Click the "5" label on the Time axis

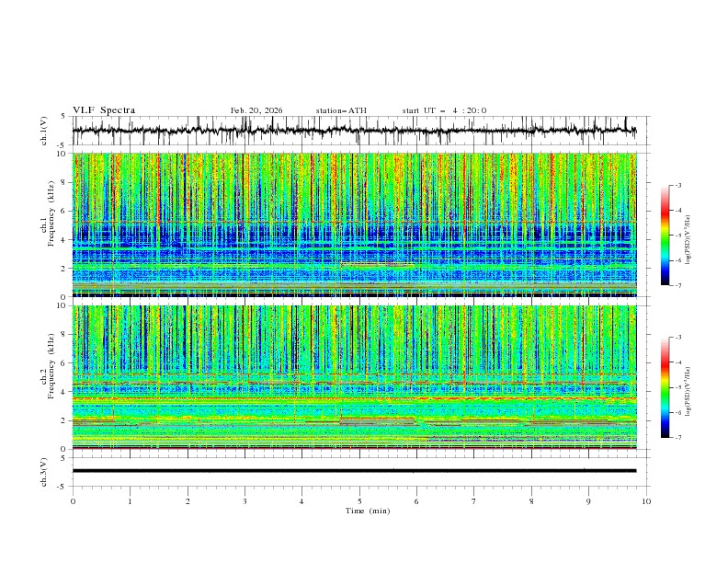pyautogui.click(x=359, y=501)
